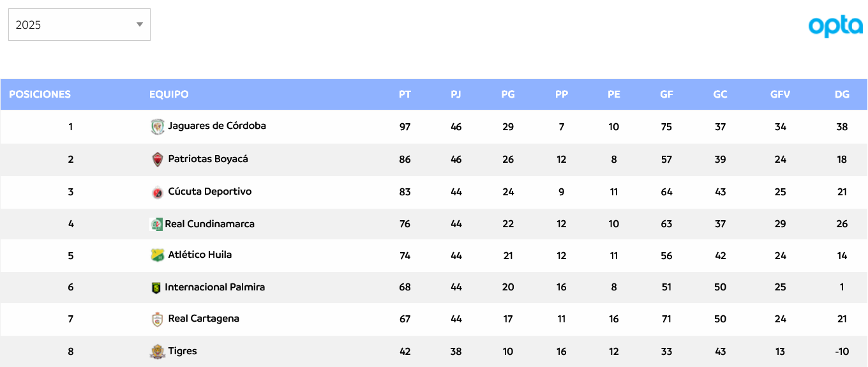The height and width of the screenshot is (367, 868).
Task: Click the Tigres team crest
Action: 158,351
